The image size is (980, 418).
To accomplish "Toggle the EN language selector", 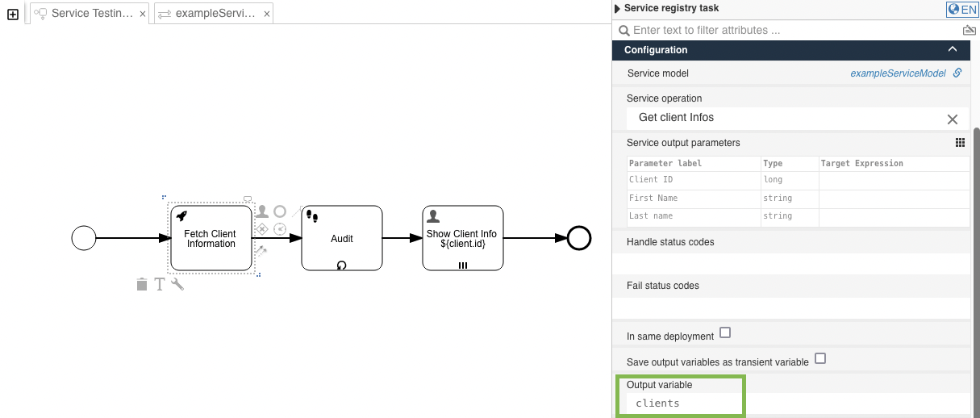I will click(x=961, y=9).
